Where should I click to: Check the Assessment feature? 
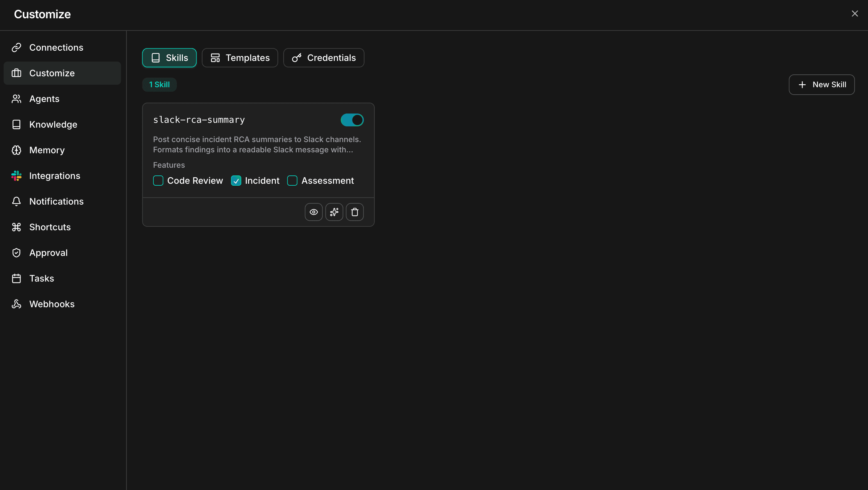click(x=292, y=181)
